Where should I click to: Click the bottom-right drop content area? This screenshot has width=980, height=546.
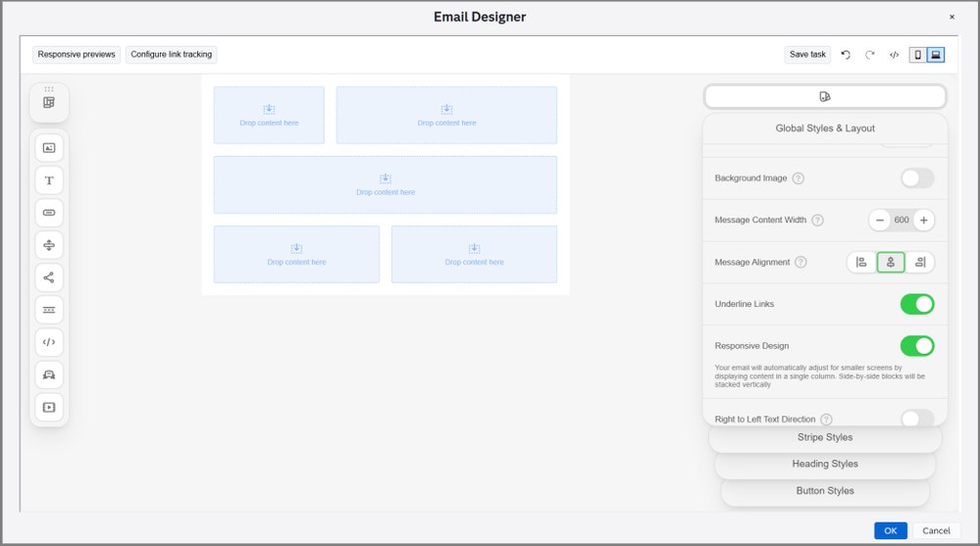(x=475, y=254)
